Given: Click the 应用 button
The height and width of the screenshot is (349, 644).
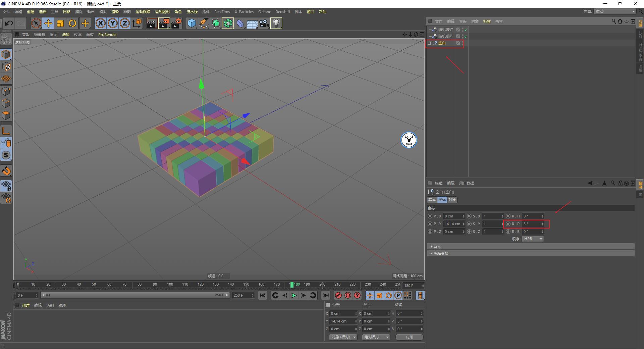Looking at the screenshot, I should (x=409, y=337).
